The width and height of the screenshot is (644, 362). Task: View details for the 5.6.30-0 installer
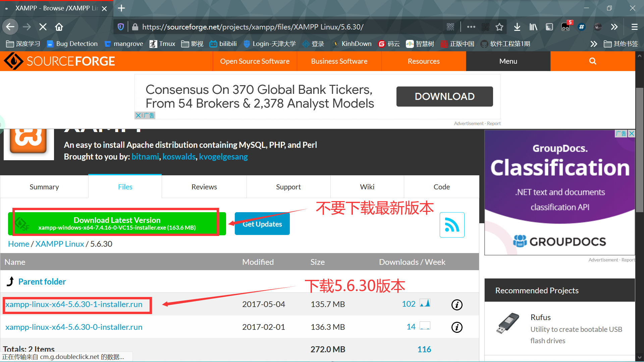coord(457,327)
